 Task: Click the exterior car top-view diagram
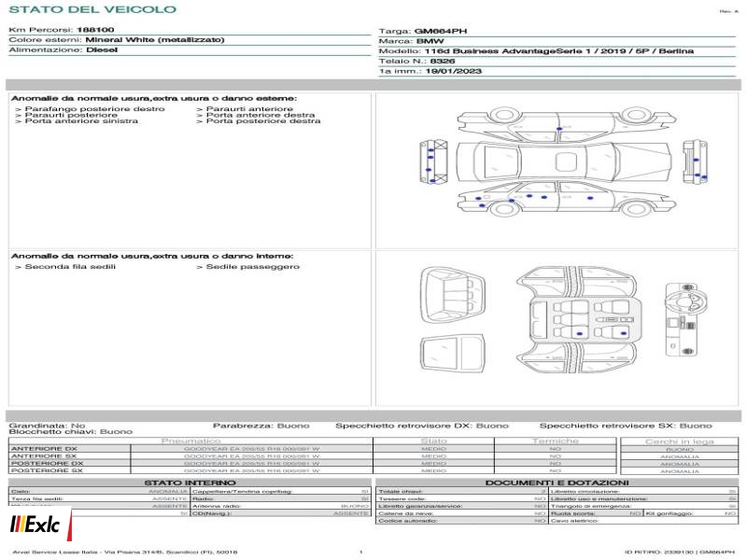pyautogui.click(x=563, y=161)
